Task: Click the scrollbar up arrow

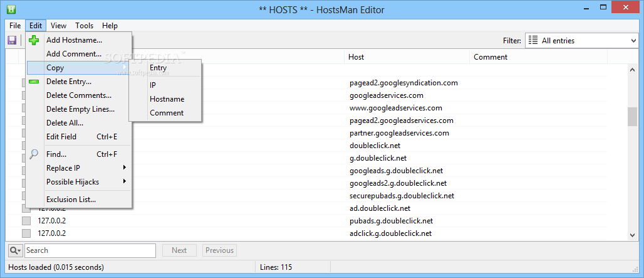Action: [633, 70]
